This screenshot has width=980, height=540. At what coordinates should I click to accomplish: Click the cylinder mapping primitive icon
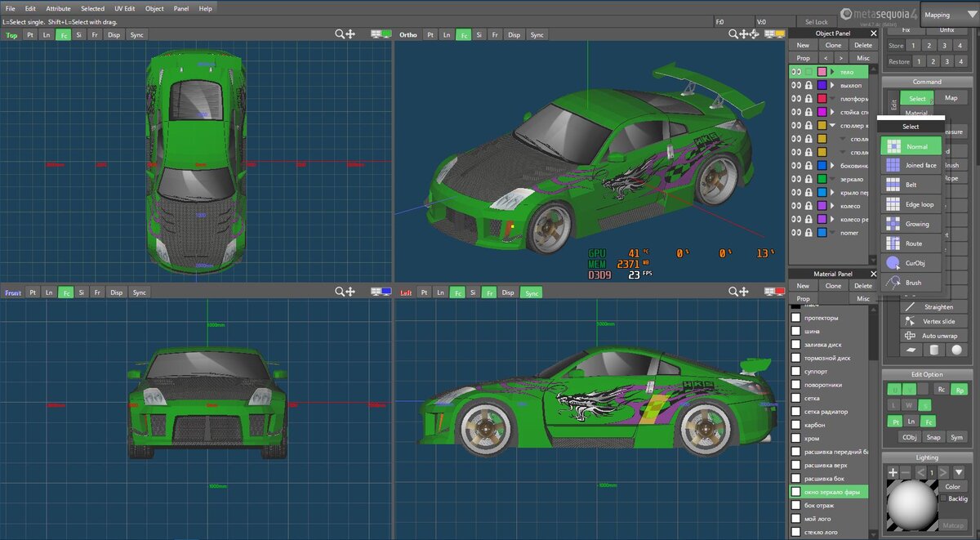(x=934, y=350)
